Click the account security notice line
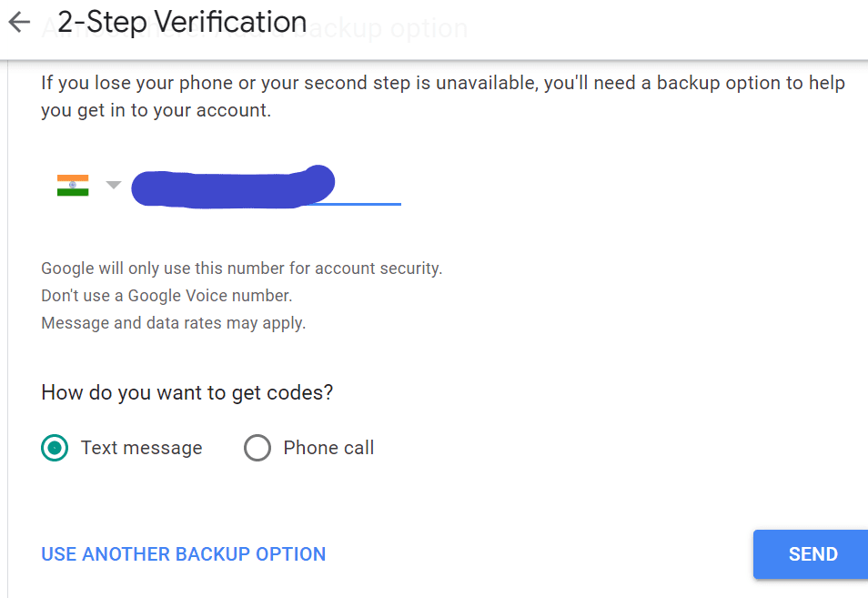The width and height of the screenshot is (868, 598). coord(242,268)
